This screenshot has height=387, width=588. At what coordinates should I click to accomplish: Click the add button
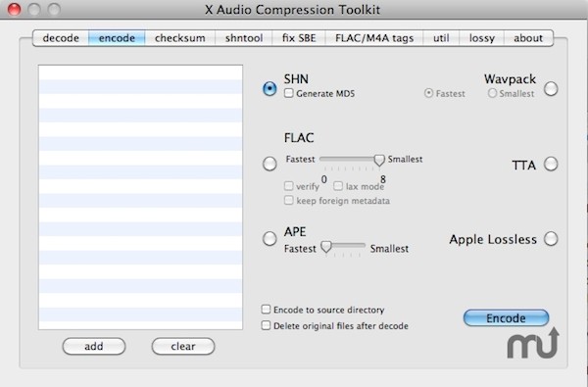[94, 346]
